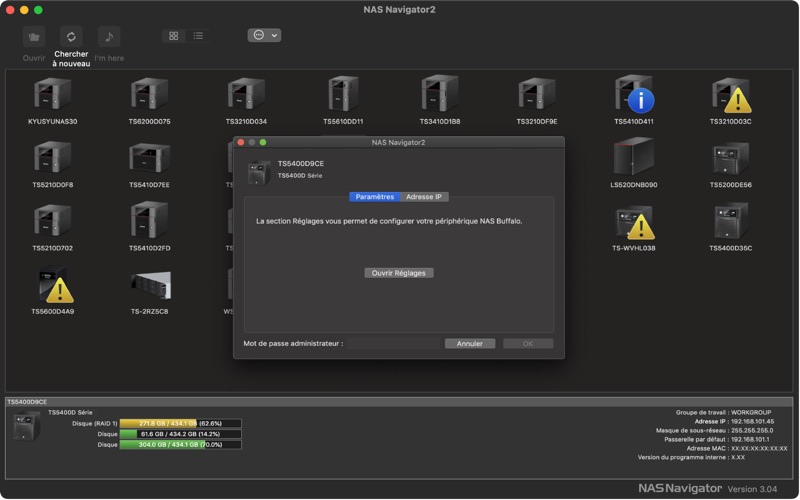Viewport: 800px width, 500px height.
Task: Open the ellipsis actions dropdown
Action: 264,35
